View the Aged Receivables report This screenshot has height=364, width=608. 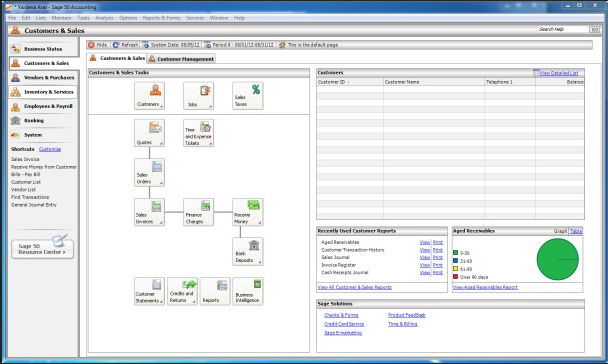click(425, 242)
